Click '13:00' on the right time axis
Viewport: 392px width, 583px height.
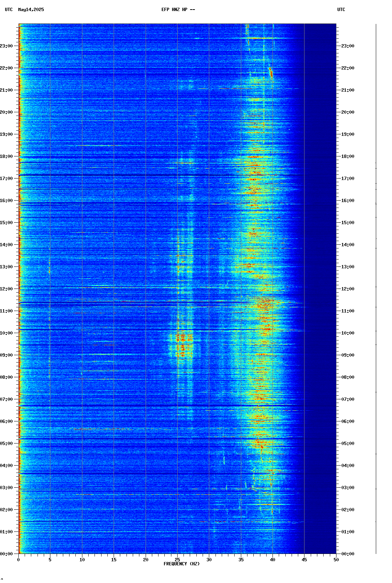point(348,267)
